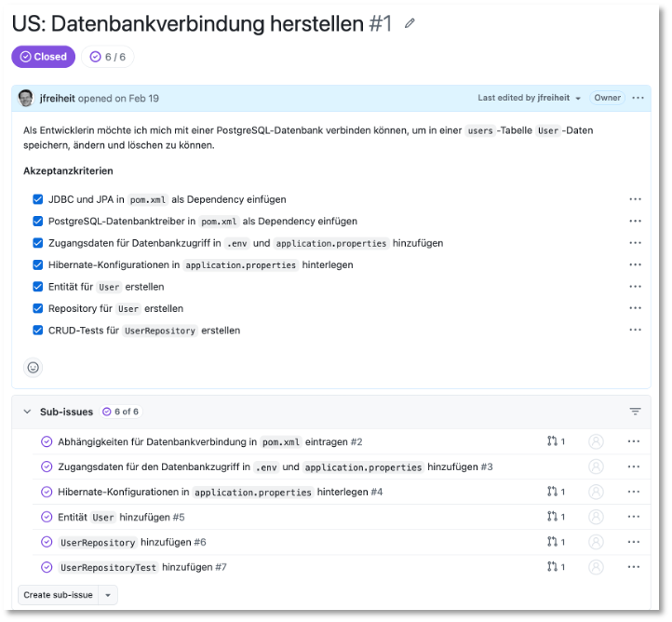Uncheck the Repository für User checkbox
672x622 pixels.
(38, 308)
